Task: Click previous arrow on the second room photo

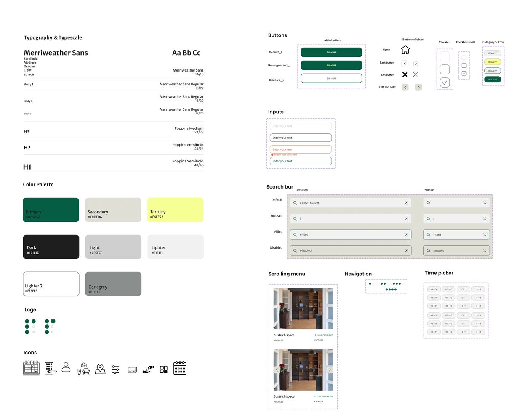Action: 277,370
